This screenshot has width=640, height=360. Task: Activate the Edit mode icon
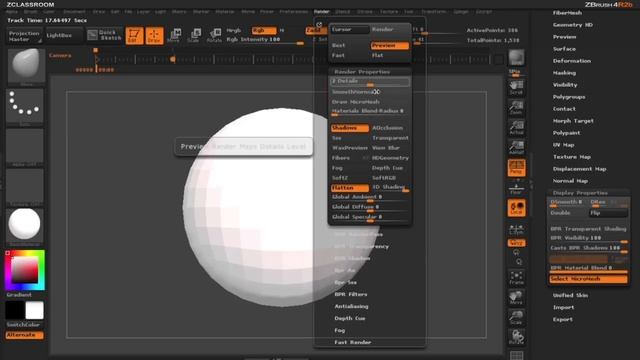click(134, 36)
